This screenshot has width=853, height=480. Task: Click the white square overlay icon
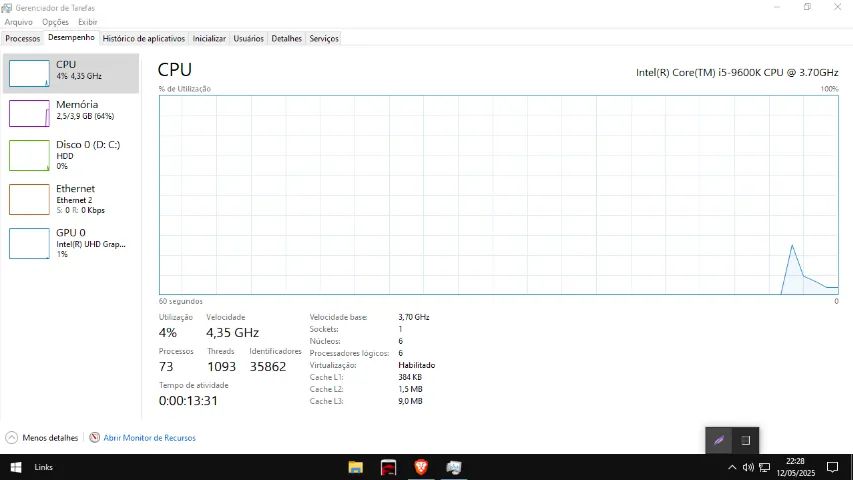click(x=745, y=440)
